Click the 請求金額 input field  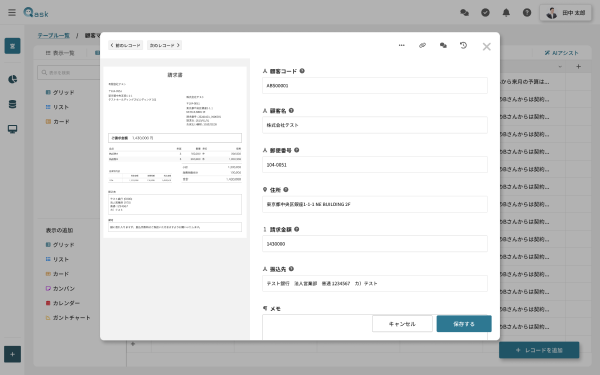click(375, 244)
